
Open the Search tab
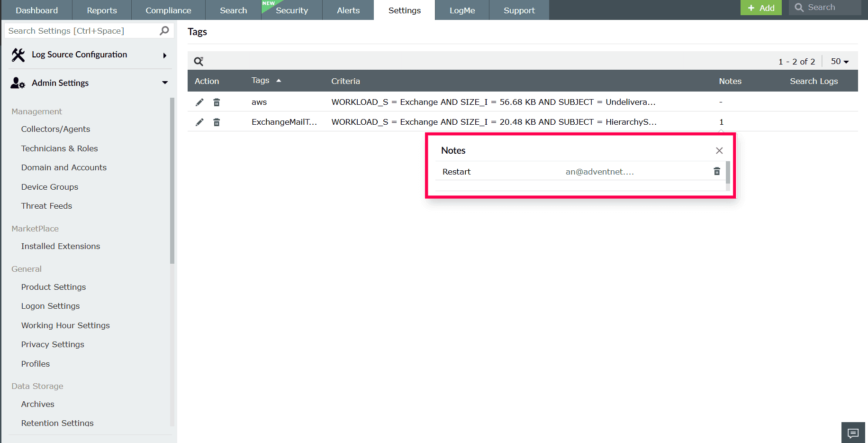234,10
